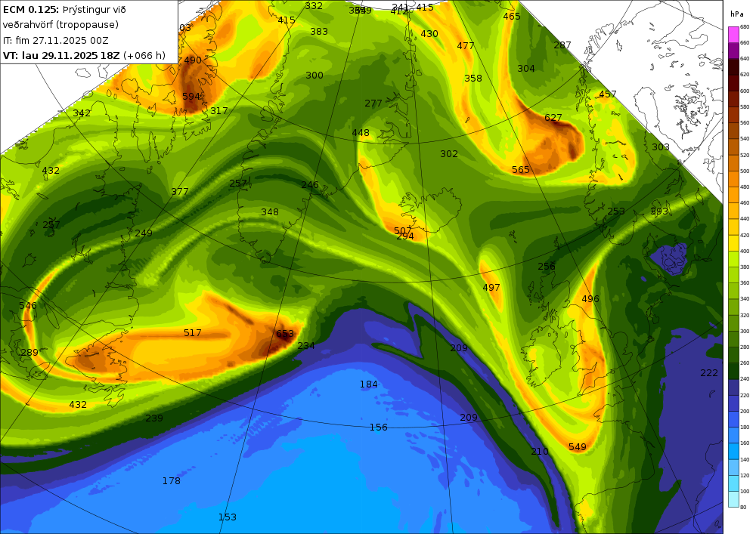The height and width of the screenshot is (534, 756).
Task: Click the title line 'ECM 0.125: Þrýstingur við'
Action: click(64, 10)
